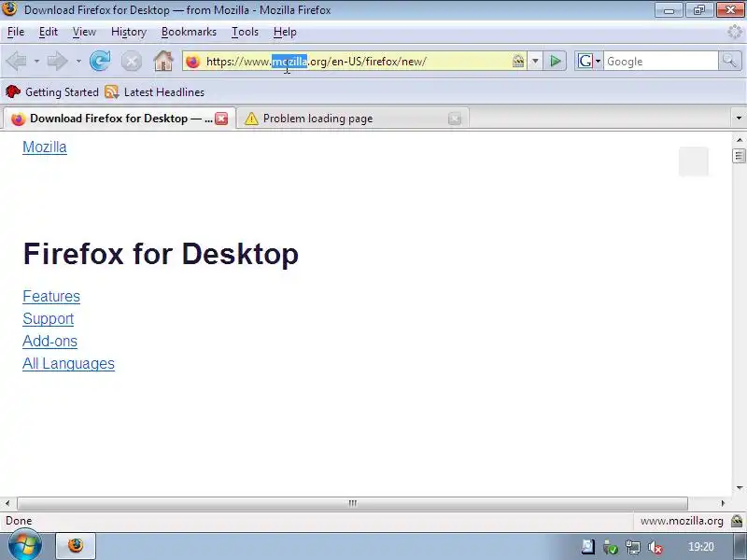
Task: Open the Features link
Action: coord(51,297)
